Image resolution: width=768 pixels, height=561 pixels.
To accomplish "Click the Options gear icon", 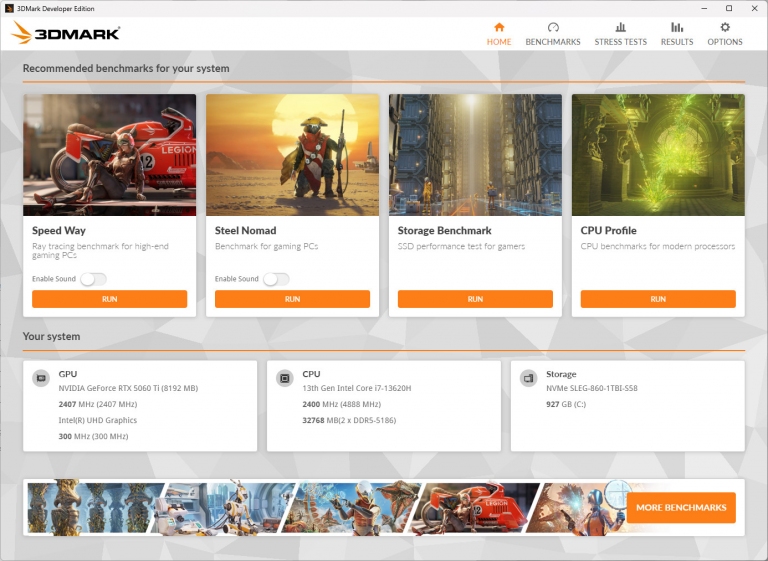I will (725, 27).
